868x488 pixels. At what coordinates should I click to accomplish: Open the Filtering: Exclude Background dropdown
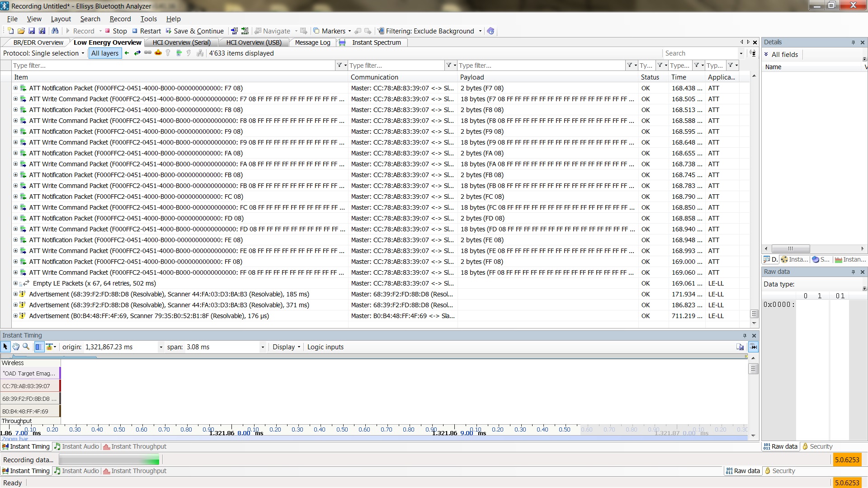(x=430, y=31)
